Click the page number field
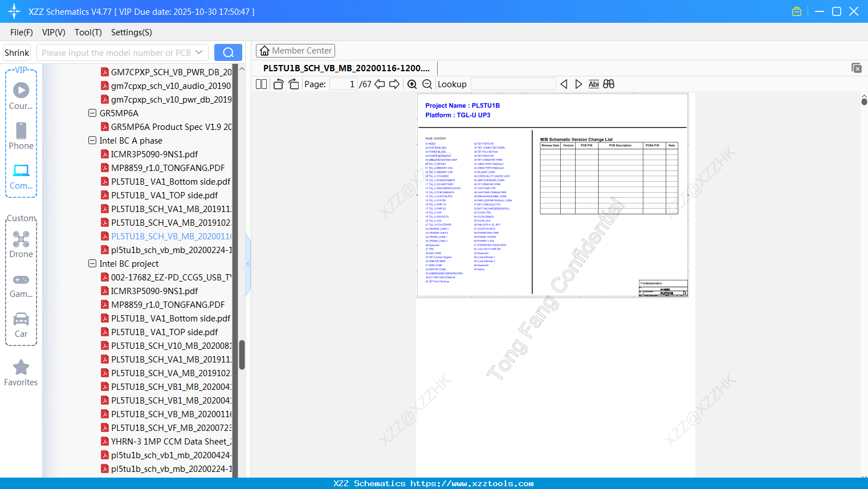868x489 pixels. (x=343, y=84)
